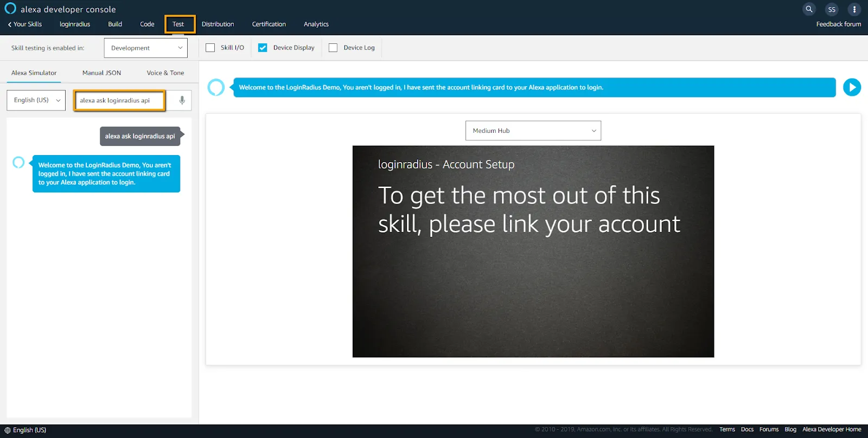
Task: Click the alexa developer console title
Action: (68, 9)
